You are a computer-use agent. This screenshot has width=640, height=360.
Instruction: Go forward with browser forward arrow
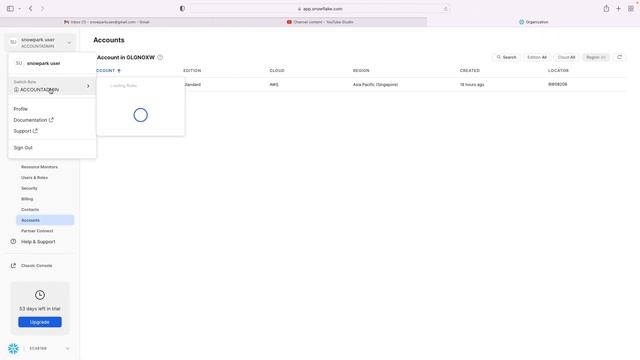42,9
